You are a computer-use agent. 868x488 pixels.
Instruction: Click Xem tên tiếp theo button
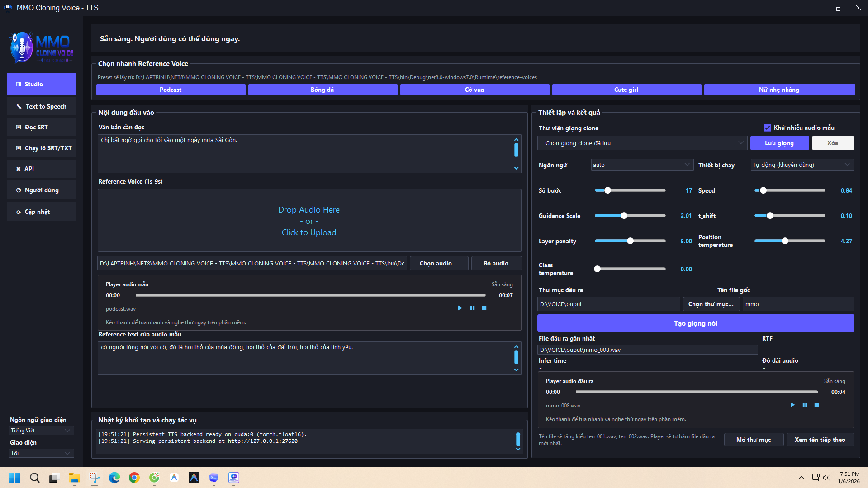click(x=820, y=440)
